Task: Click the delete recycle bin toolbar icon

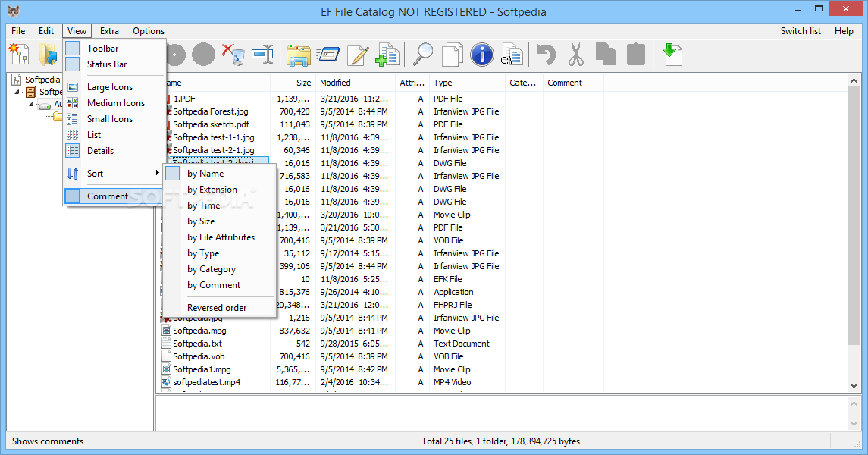Action: pos(233,55)
